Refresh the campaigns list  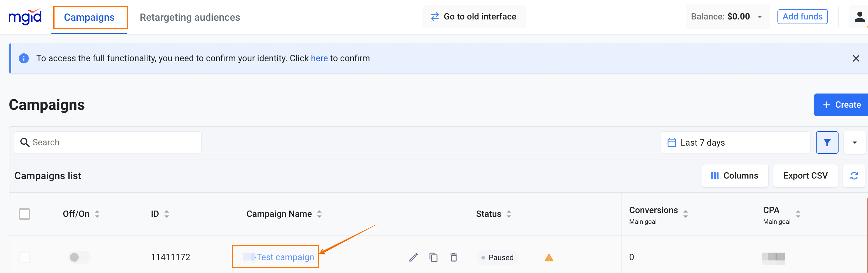point(854,176)
